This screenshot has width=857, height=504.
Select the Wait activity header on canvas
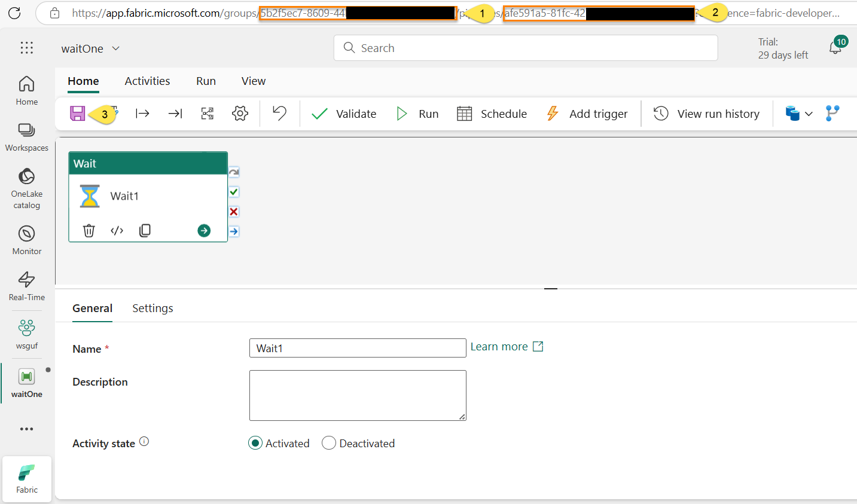tap(148, 163)
